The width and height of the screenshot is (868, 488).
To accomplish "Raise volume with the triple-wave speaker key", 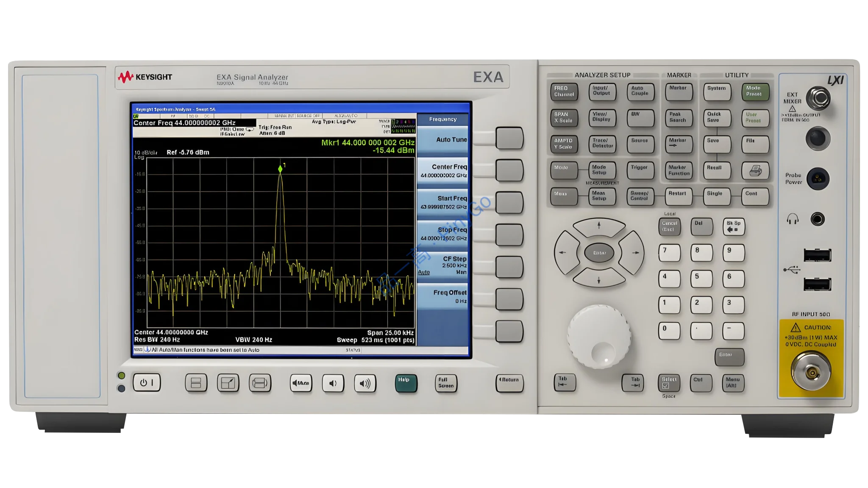I will coord(365,383).
